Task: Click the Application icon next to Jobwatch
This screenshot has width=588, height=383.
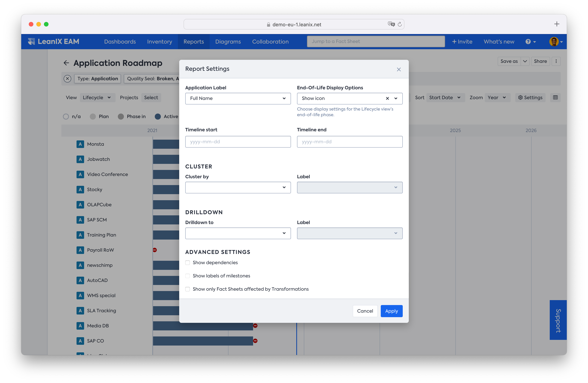Action: (x=80, y=159)
